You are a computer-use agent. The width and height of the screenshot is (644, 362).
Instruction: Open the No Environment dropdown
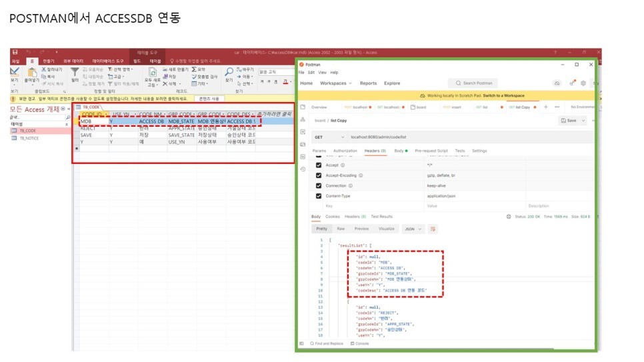click(583, 107)
